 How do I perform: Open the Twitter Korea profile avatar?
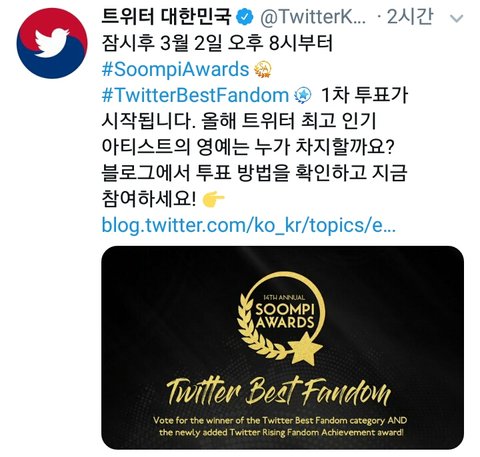[52, 43]
